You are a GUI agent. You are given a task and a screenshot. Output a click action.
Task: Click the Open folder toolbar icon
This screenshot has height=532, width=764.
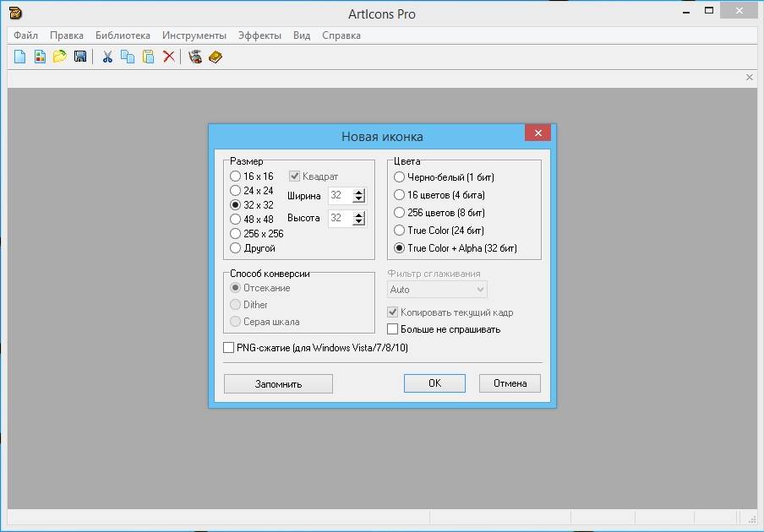point(60,57)
